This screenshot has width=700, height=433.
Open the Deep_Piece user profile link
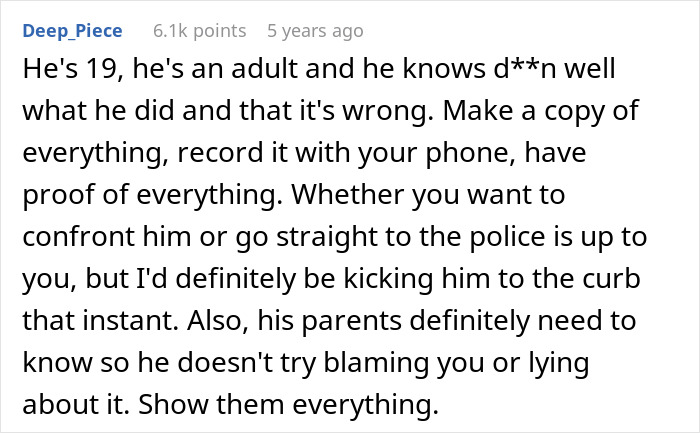click(x=71, y=31)
